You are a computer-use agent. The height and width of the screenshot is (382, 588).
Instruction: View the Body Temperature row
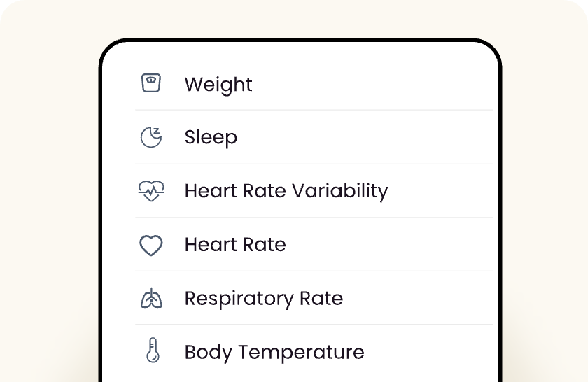(x=314, y=352)
